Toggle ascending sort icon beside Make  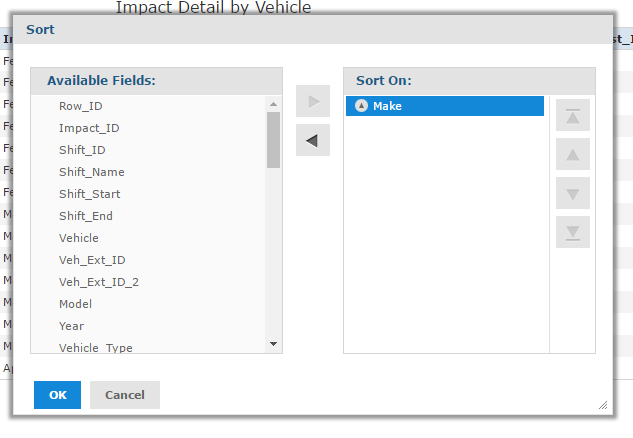point(361,106)
